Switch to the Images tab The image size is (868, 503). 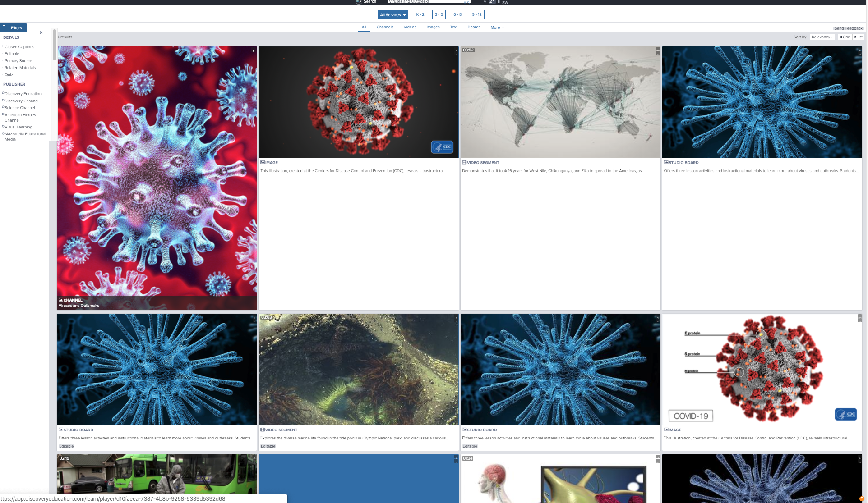(433, 27)
